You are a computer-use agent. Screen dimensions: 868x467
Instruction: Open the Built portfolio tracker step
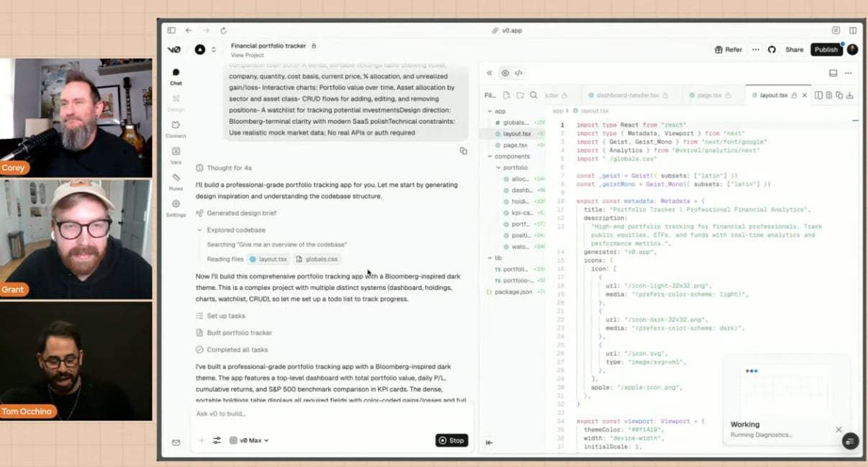coord(234,332)
